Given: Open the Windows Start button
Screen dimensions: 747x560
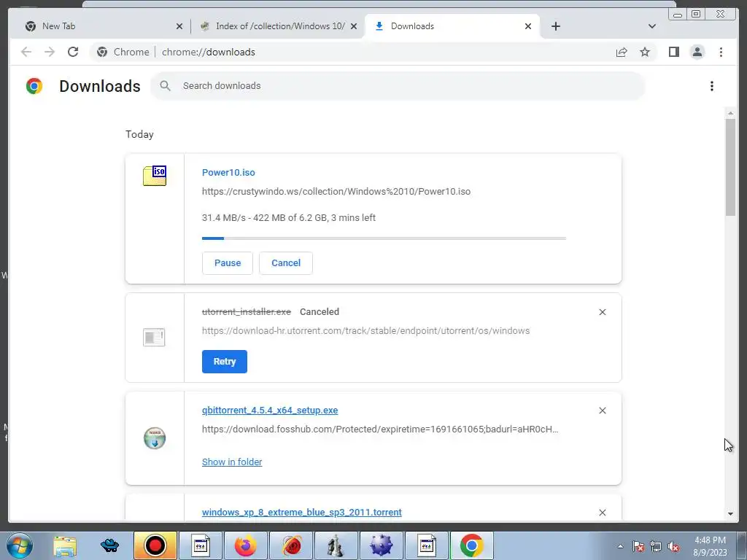Looking at the screenshot, I should pos(20,545).
